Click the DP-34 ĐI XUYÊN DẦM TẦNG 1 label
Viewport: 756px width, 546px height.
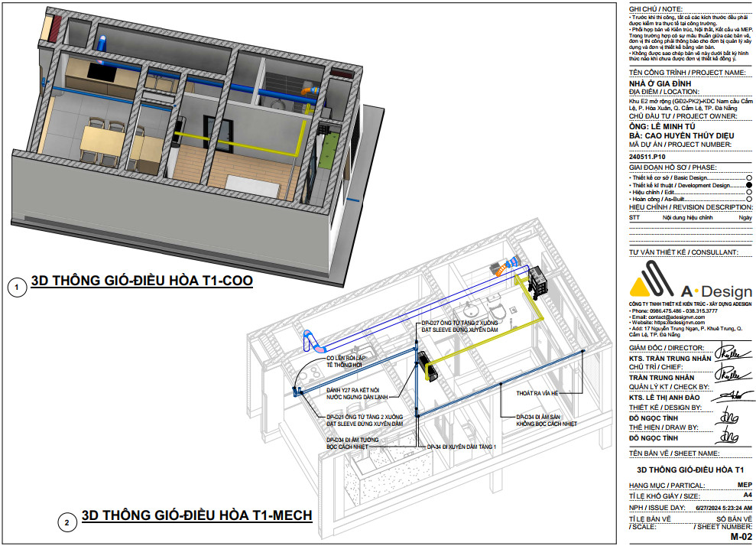click(x=461, y=446)
